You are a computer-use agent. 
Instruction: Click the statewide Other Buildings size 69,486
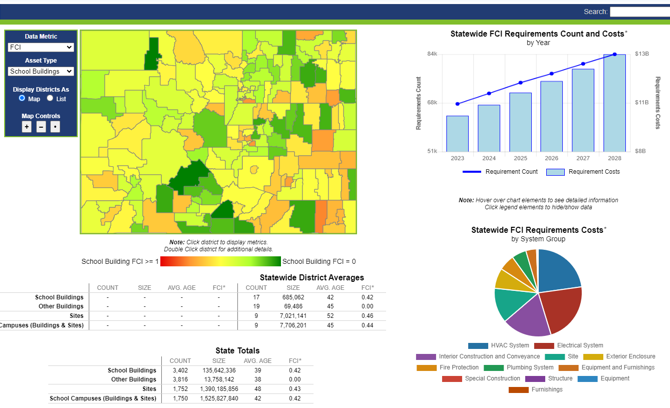point(293,306)
